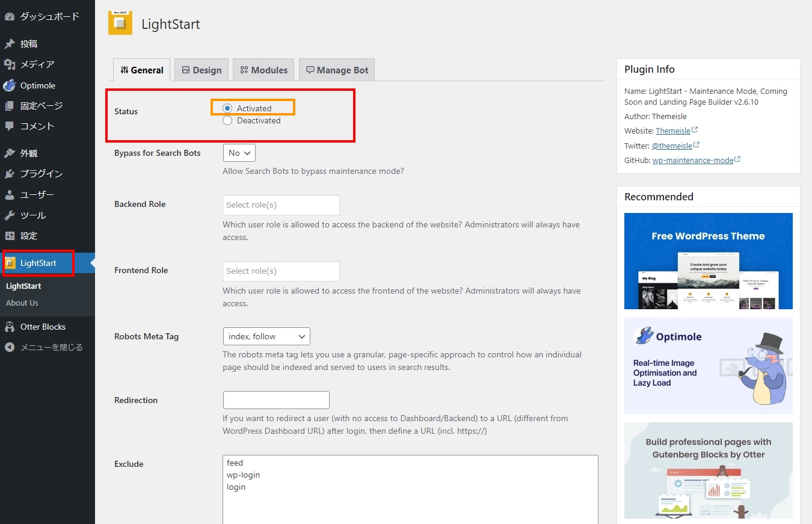Switch to the Manage Bot tab
The height and width of the screenshot is (524, 812).
[x=337, y=70]
